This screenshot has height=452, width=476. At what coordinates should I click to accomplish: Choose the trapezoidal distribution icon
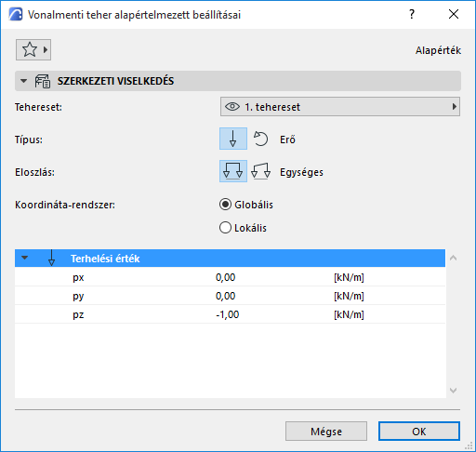(x=260, y=171)
